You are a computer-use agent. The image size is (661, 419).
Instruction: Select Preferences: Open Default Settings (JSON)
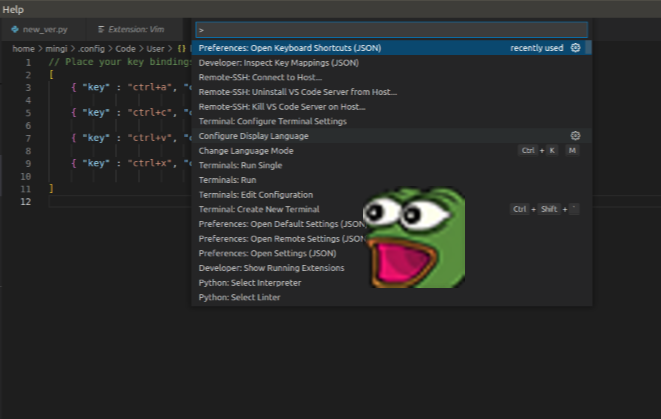[392, 224]
